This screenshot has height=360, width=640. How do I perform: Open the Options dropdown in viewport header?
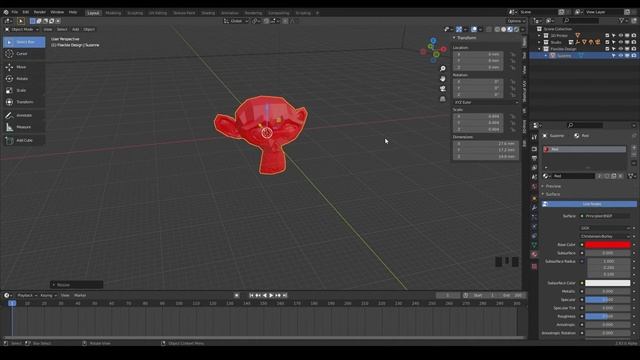[x=516, y=21]
